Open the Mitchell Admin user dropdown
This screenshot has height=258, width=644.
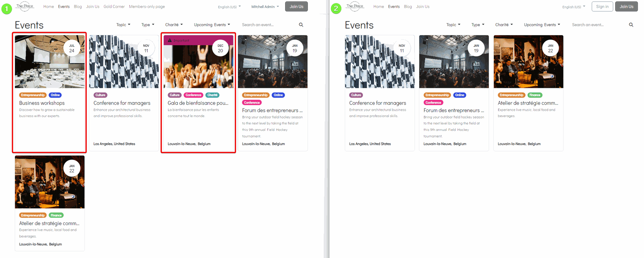coord(265,7)
